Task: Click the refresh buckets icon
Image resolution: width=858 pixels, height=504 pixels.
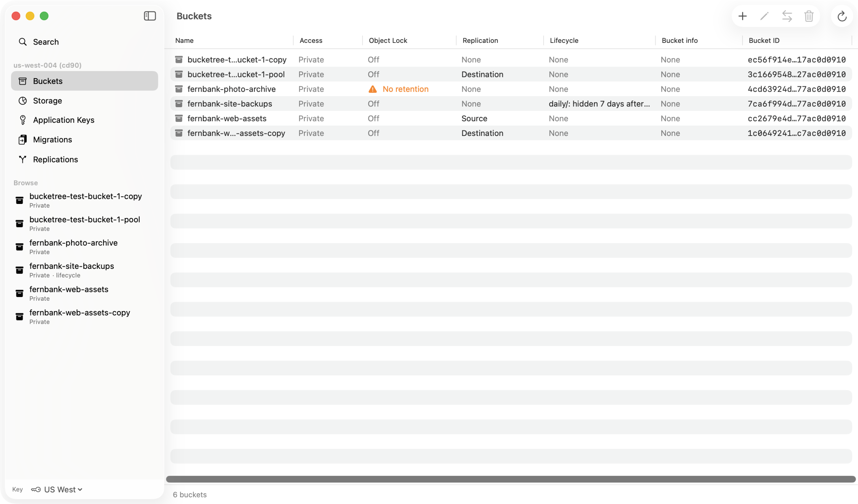Action: click(842, 16)
